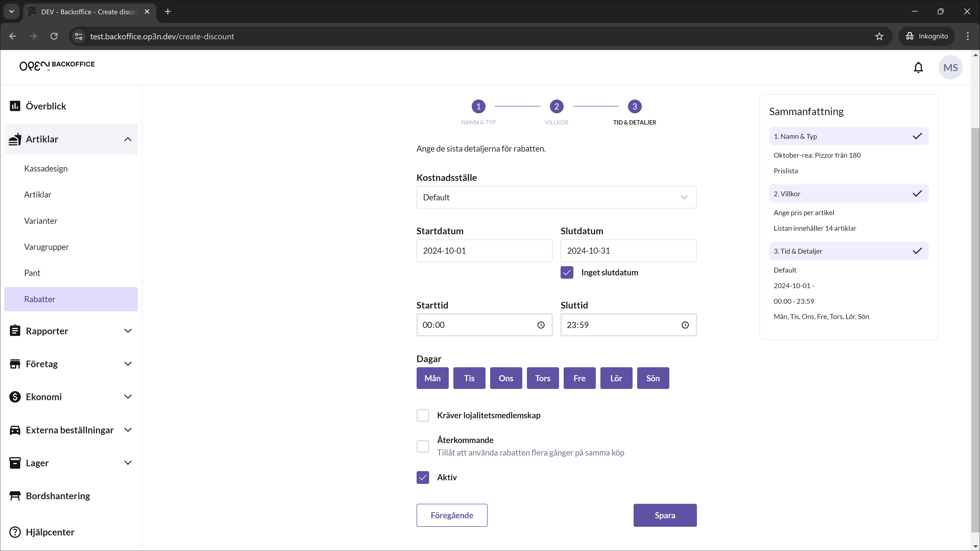Bookmark page with the star icon
Screen dimensions: 980x551
[879, 36]
